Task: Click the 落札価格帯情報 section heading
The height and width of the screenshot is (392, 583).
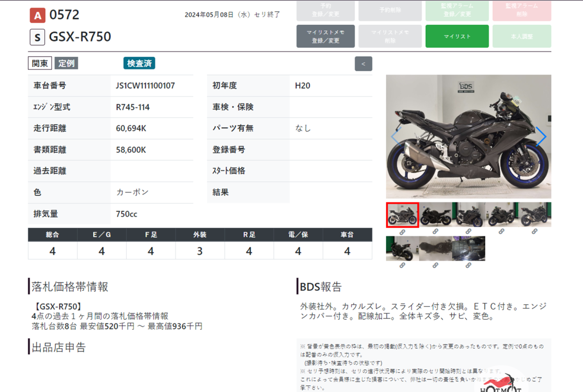Action: click(x=69, y=287)
